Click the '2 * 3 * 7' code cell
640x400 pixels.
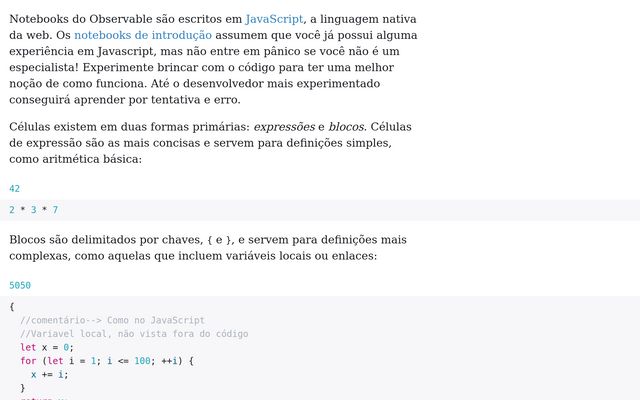click(x=34, y=210)
